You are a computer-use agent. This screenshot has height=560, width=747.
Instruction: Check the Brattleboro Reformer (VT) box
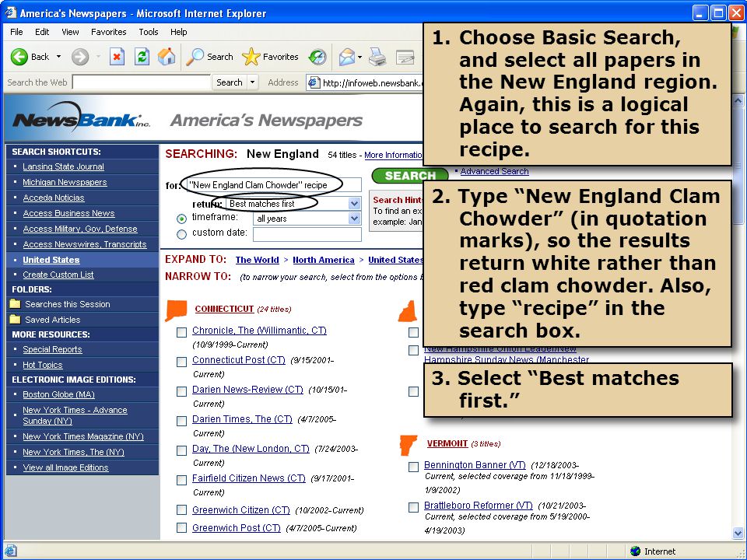click(413, 508)
